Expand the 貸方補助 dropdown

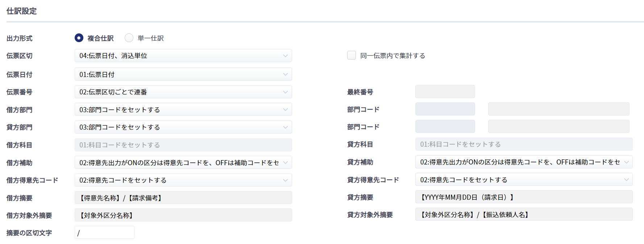pos(524,162)
